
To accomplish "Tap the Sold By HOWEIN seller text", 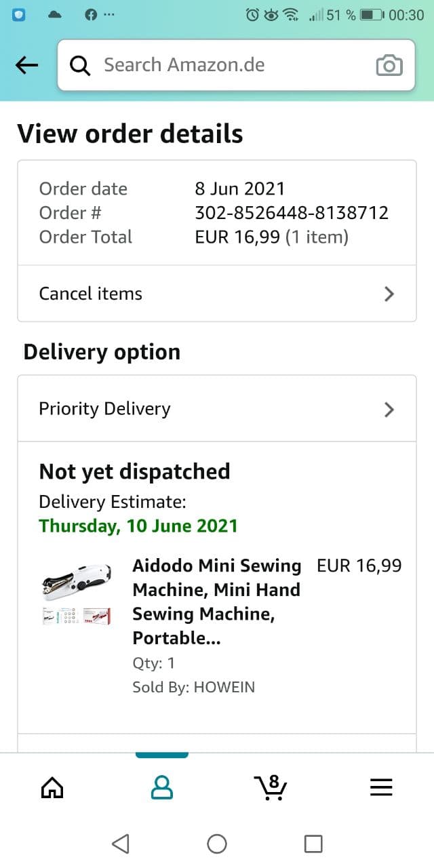I will [x=194, y=687].
